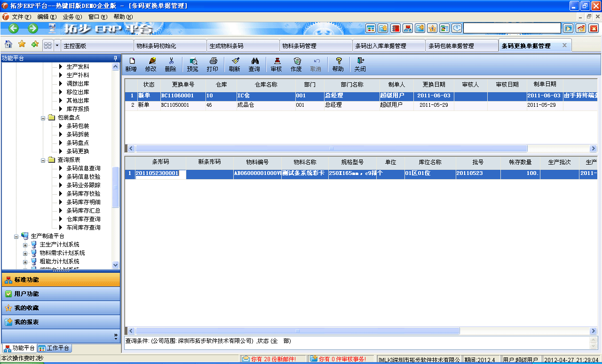This screenshot has width=602, height=364.
Task: Toggle auto-hide pin on the 功能平台 panel
Action: [x=114, y=58]
